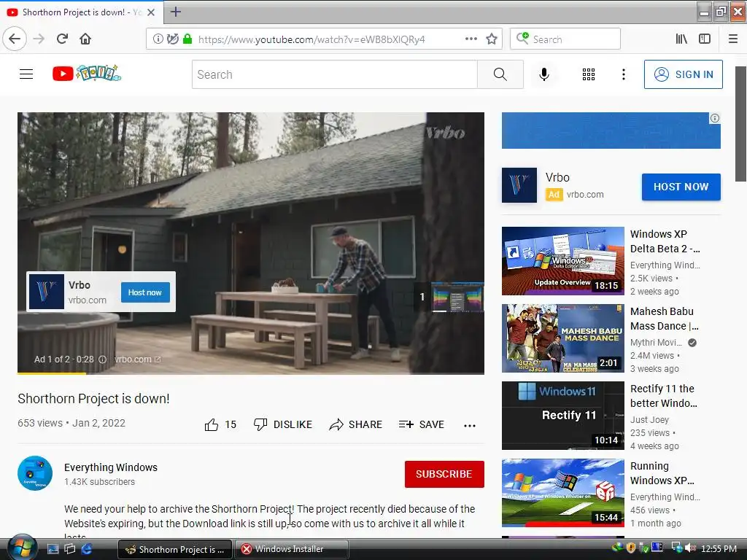
Task: Open a new tab with the plus button
Action: [175, 12]
